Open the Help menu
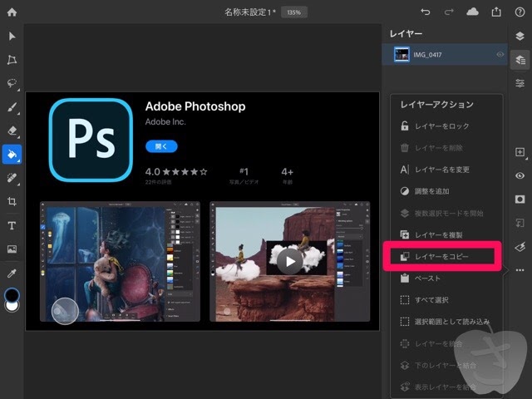This screenshot has width=532, height=399. point(520,12)
